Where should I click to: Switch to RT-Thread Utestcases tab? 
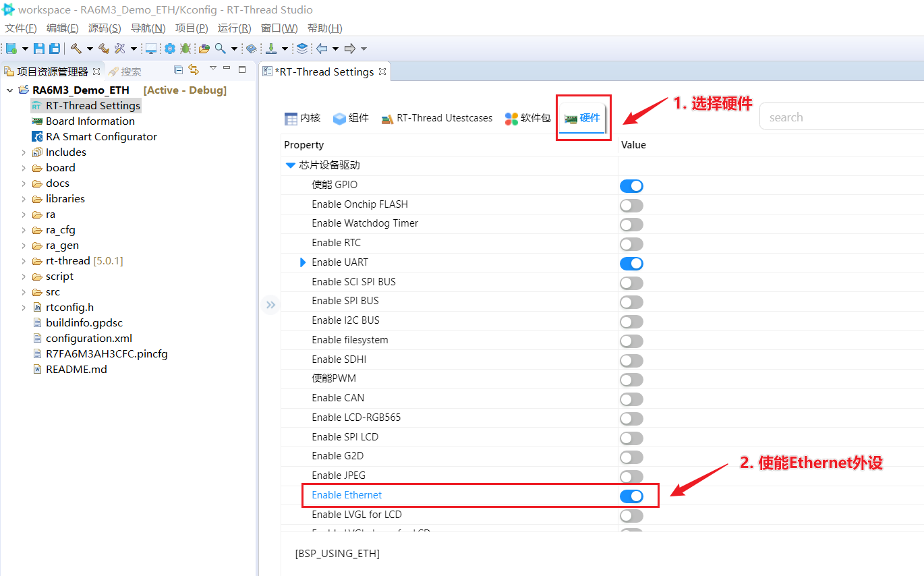coord(437,118)
